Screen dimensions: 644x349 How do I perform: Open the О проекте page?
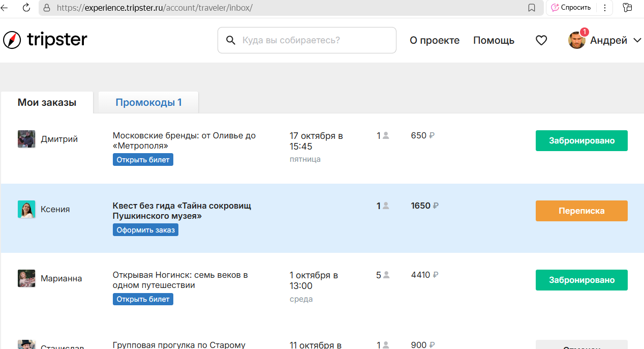click(434, 40)
